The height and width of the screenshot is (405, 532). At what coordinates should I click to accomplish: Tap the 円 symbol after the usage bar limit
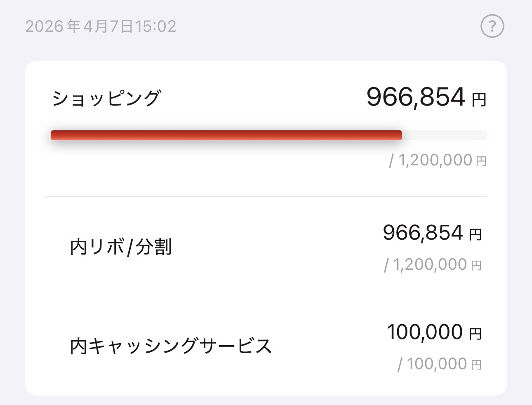pos(481,161)
